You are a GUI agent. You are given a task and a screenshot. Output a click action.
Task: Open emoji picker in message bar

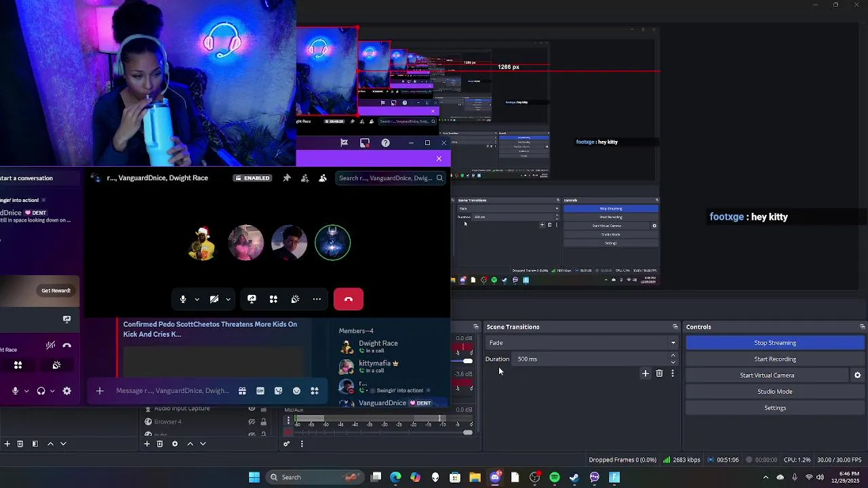(296, 391)
